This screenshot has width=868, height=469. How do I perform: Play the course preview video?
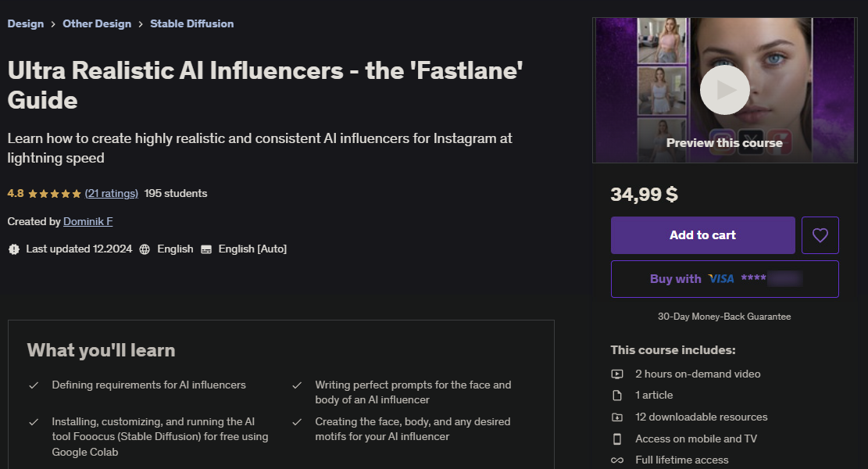[x=724, y=90]
